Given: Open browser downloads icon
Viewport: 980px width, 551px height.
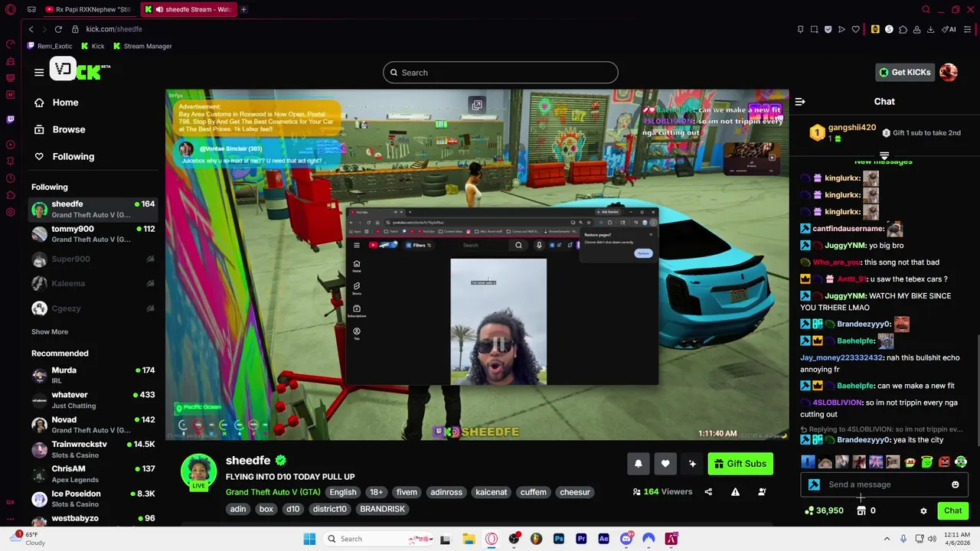Looking at the screenshot, I should point(930,29).
